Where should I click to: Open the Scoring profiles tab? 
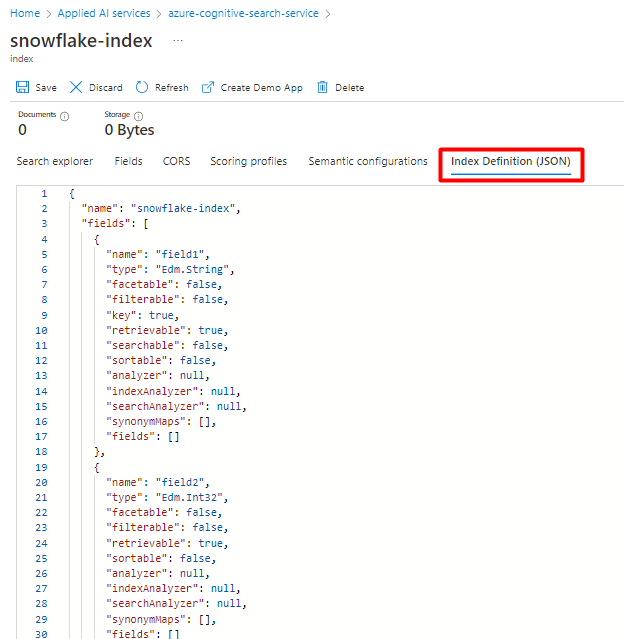tap(249, 161)
